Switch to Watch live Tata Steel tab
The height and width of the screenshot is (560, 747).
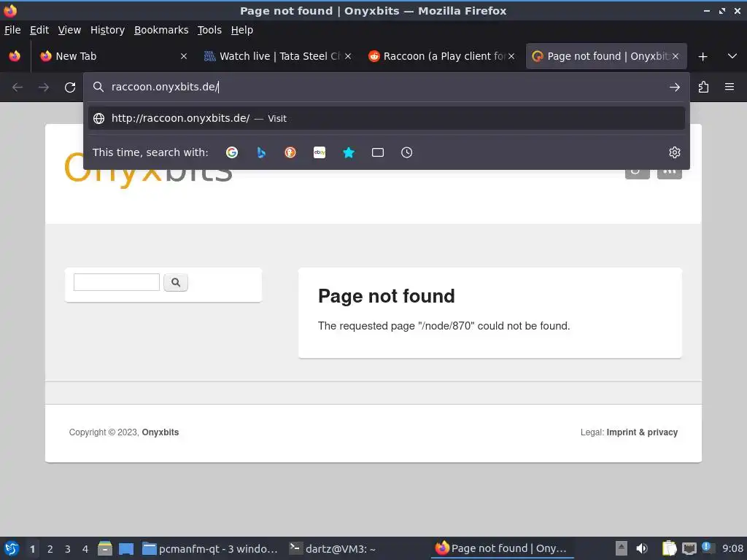click(276, 56)
